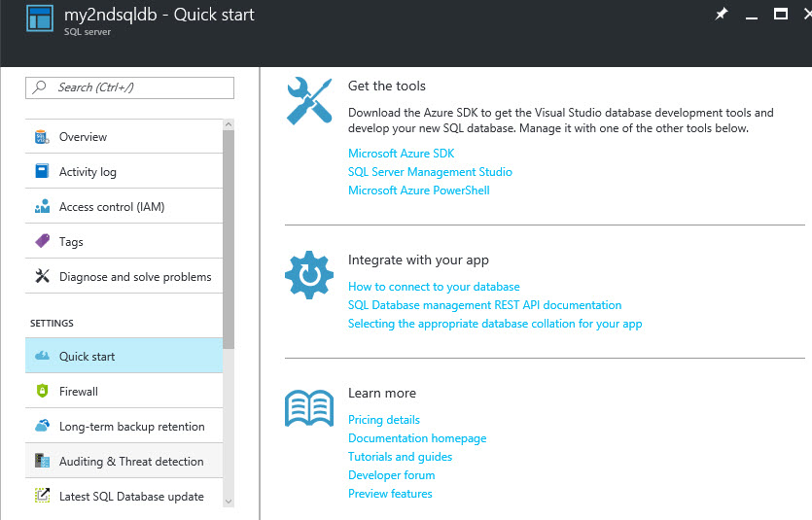Open the Activity log menu item
812x520 pixels.
[x=124, y=171]
